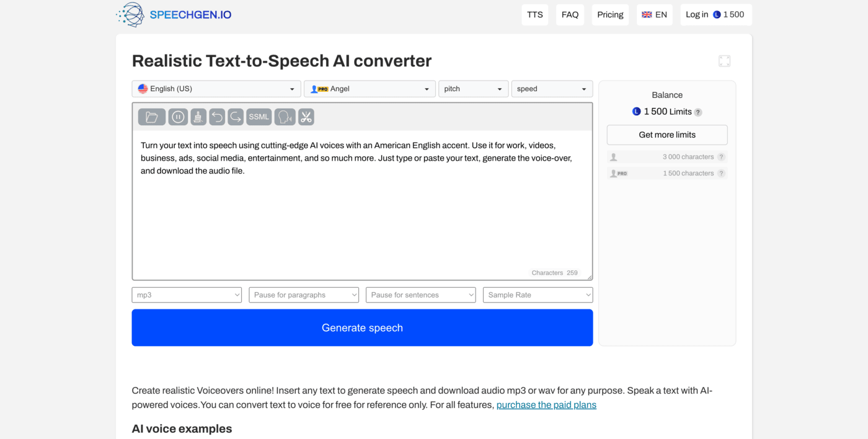
Task: Open a file with the folder icon
Action: tap(152, 117)
